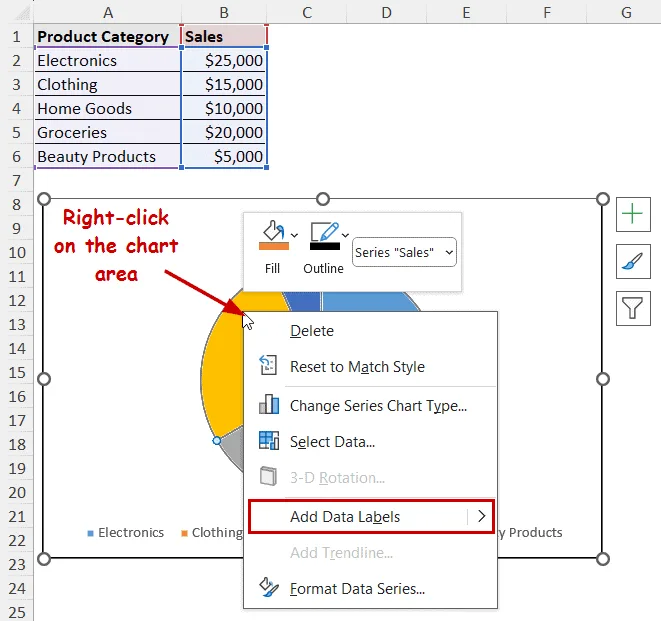Open the Chart Elements plus button
Screen dimensions: 661x621
[x=633, y=214]
